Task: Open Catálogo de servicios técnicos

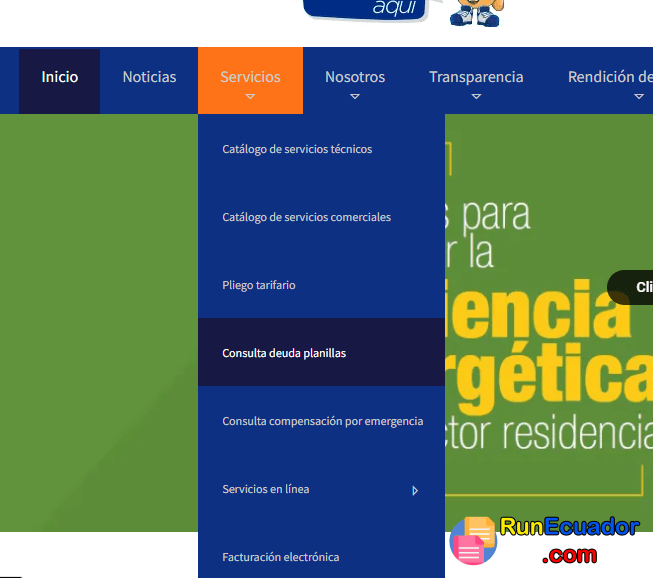Action: point(322,149)
